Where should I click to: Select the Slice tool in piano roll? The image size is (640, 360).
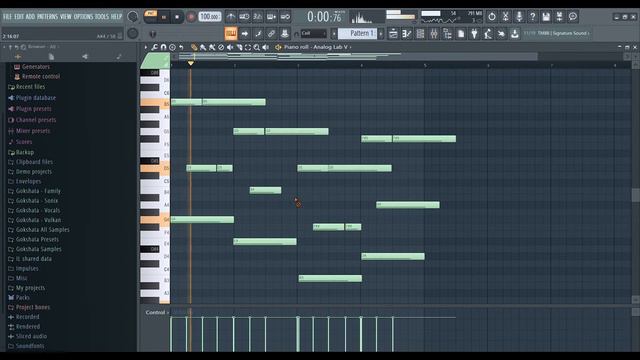(239, 47)
